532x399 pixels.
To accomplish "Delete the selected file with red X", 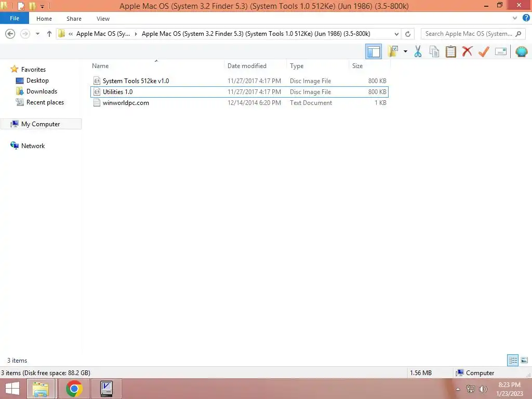I will click(467, 51).
